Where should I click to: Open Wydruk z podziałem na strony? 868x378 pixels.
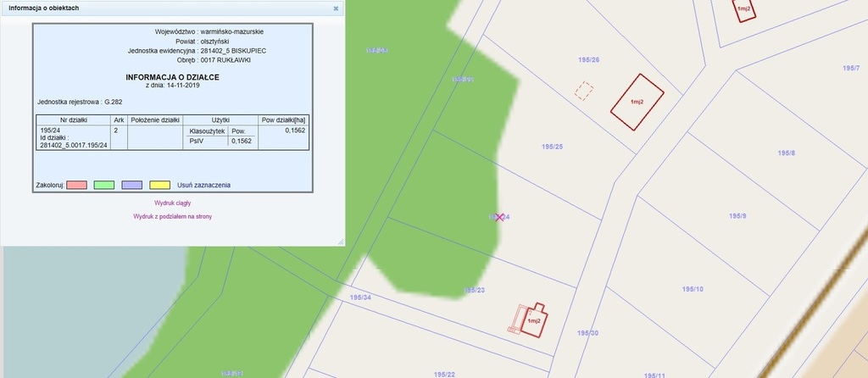coord(172,217)
